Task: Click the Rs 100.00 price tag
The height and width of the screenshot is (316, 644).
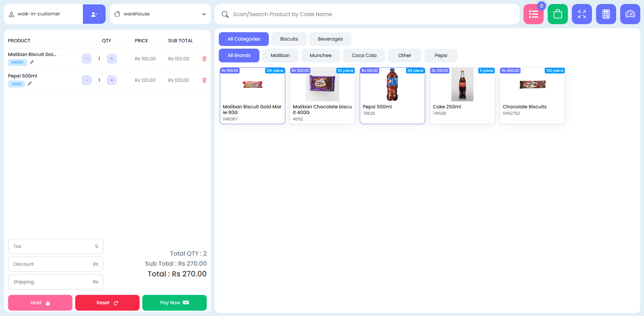Action: 440,70
